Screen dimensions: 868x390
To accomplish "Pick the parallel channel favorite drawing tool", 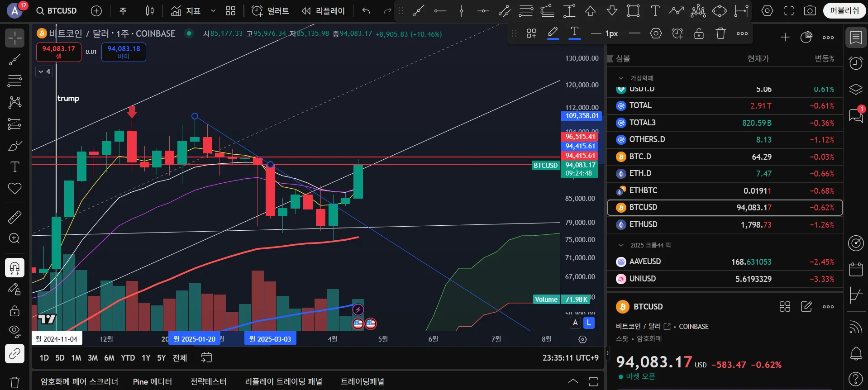I will [505, 11].
